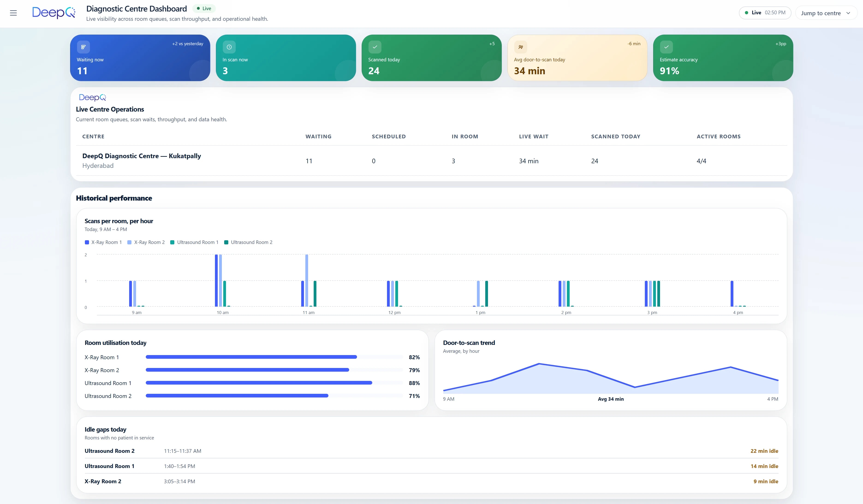Click the Diagnostic Centre Dashboard title
Screen dimensions: 863x504
coord(137,9)
